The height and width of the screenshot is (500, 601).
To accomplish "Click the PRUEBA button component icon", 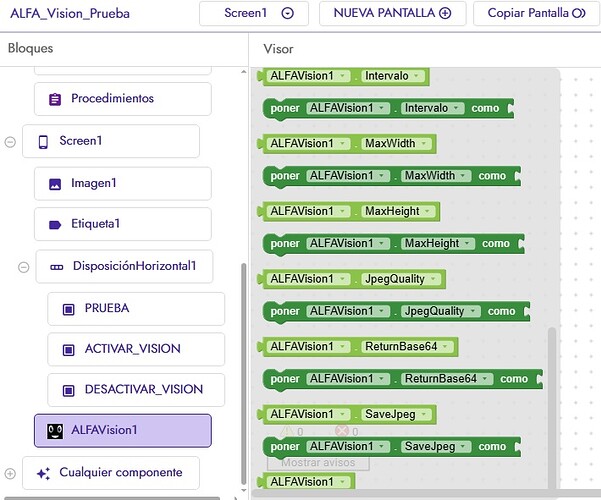I will pos(68,309).
